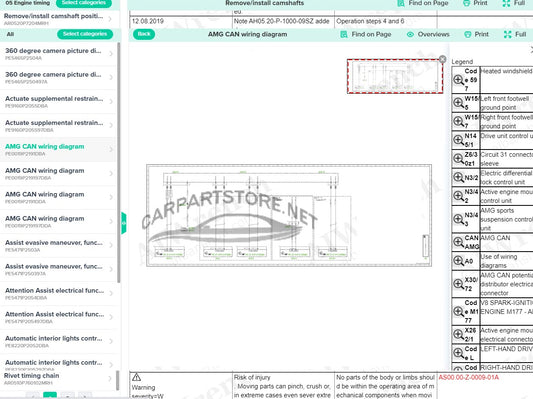Open Attention Assist PE5479P2054DBA chevron
533x399 pixels.
[111, 293]
